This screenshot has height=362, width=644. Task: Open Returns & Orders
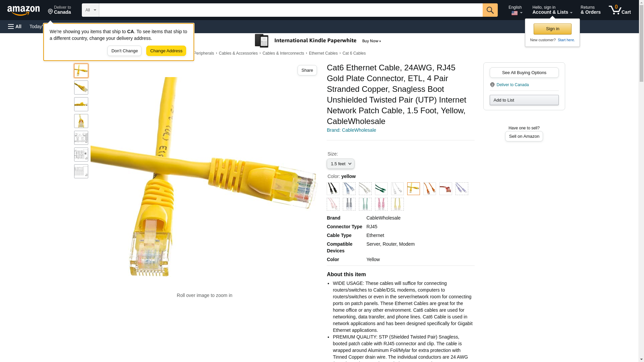click(591, 10)
